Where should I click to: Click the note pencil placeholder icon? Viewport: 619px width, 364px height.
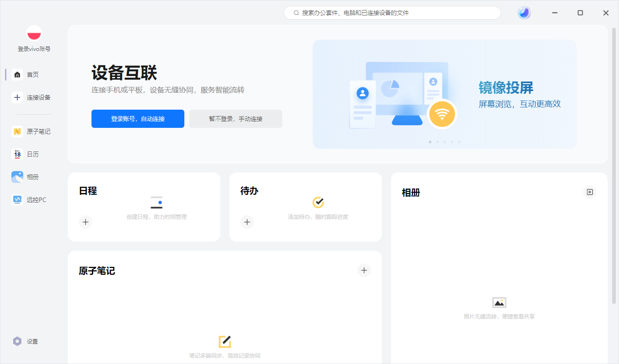(x=225, y=342)
